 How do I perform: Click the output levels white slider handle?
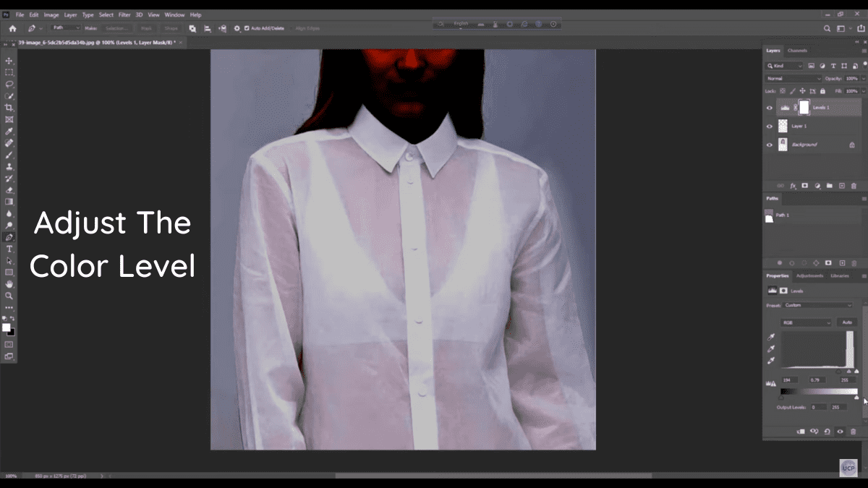click(x=857, y=397)
